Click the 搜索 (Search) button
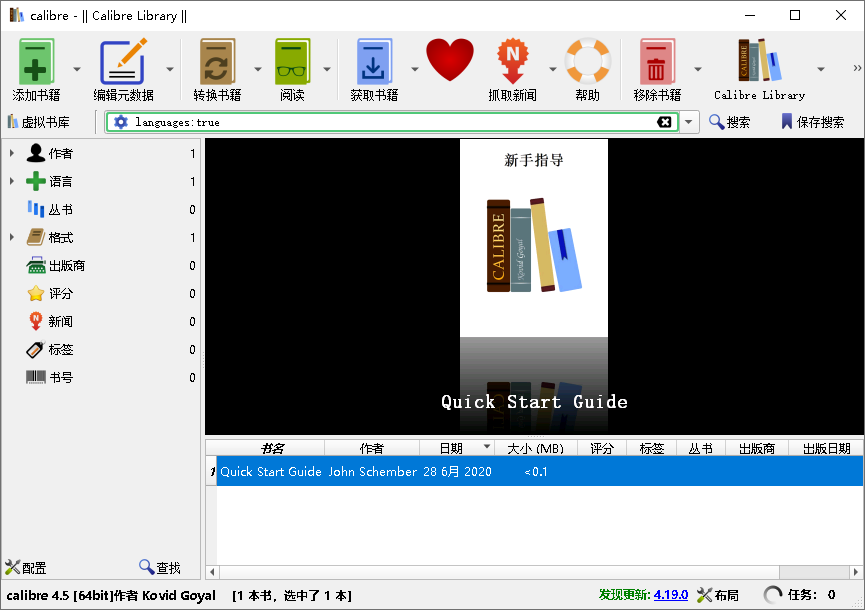The width and height of the screenshot is (865, 610). tap(730, 122)
